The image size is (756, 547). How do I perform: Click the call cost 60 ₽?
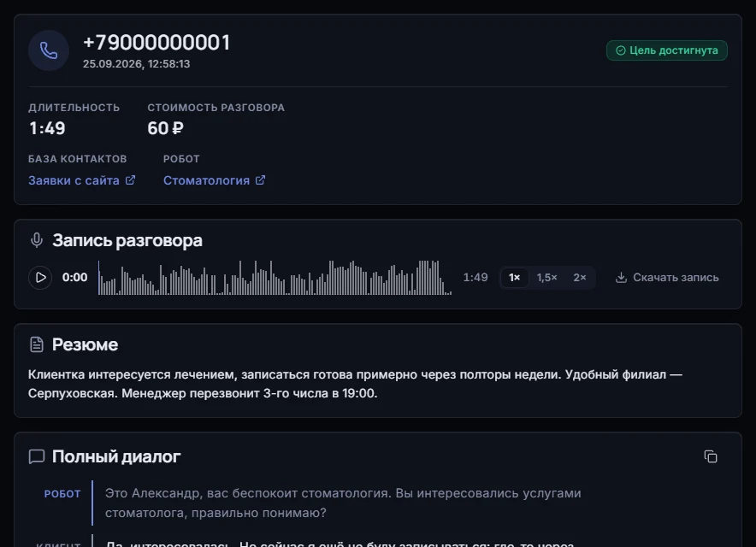[165, 128]
